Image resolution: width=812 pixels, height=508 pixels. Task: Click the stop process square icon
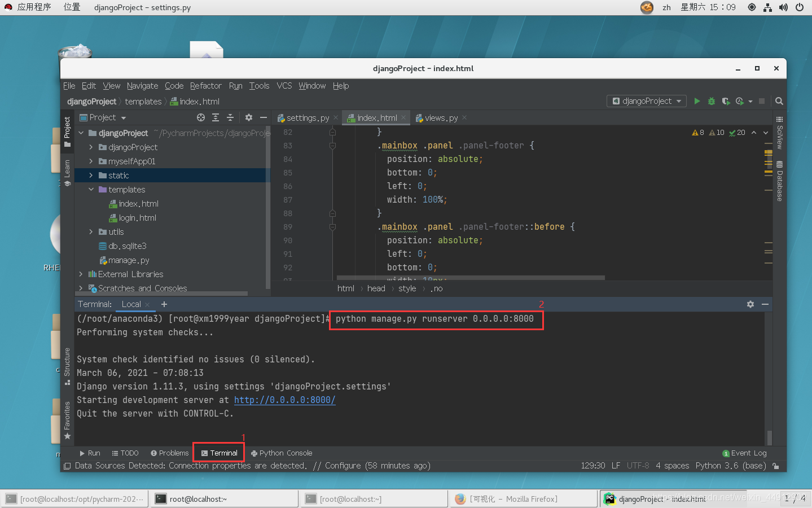[x=762, y=101]
